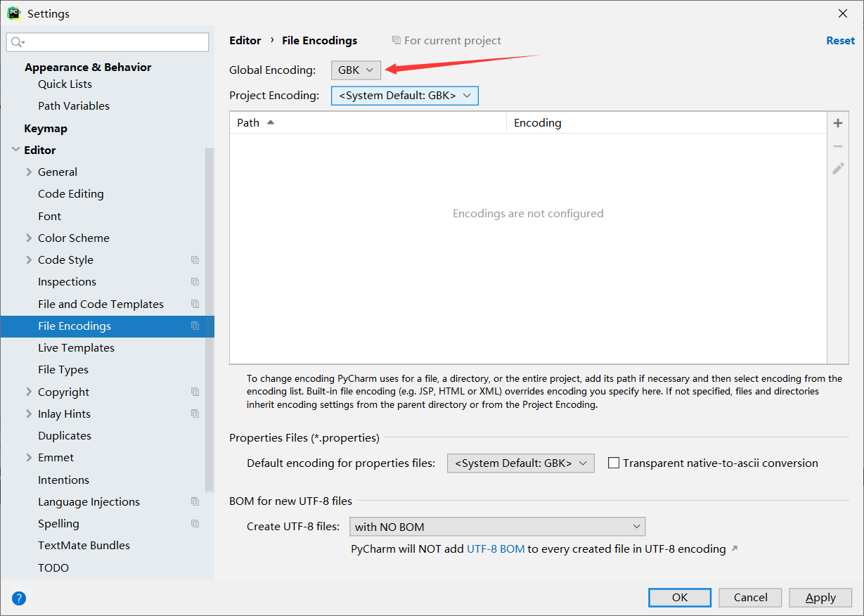Expand the Color Scheme tree node
This screenshot has height=616, width=864.
[x=29, y=238]
